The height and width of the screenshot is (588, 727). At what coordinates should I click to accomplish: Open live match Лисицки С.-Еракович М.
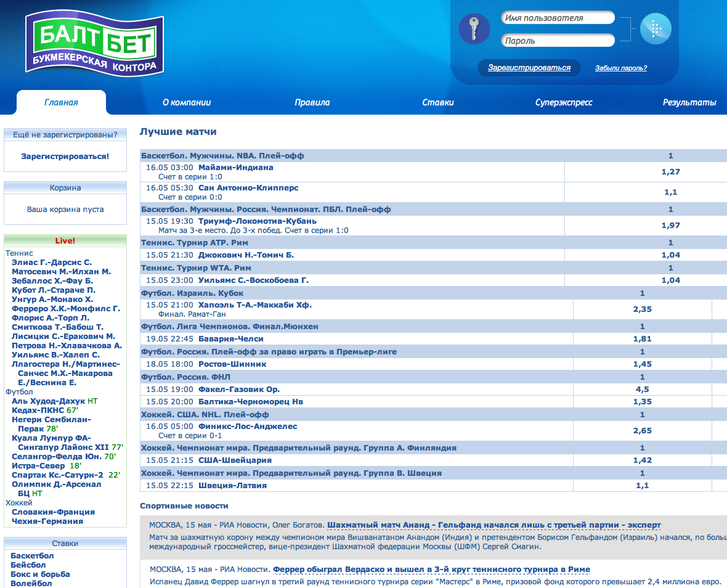(63, 337)
